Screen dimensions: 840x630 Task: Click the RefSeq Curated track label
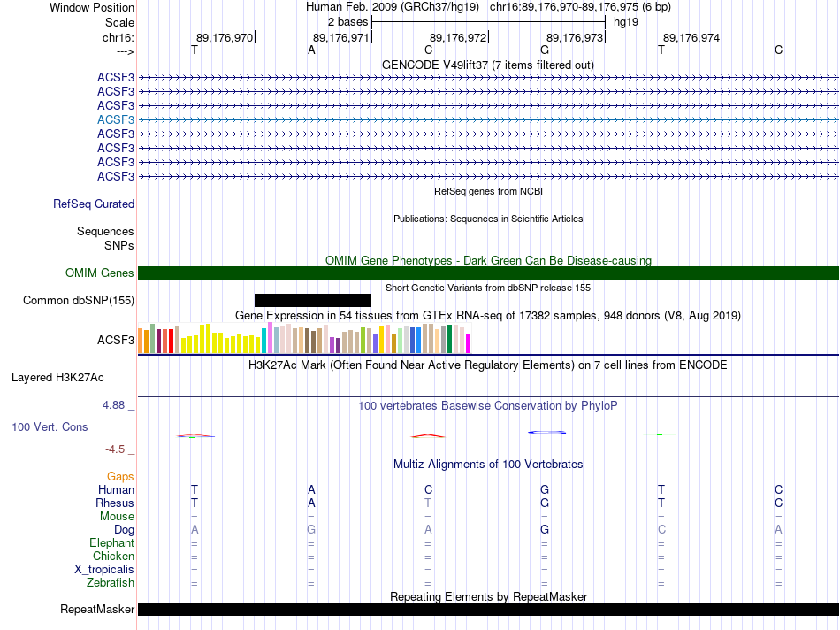point(94,204)
